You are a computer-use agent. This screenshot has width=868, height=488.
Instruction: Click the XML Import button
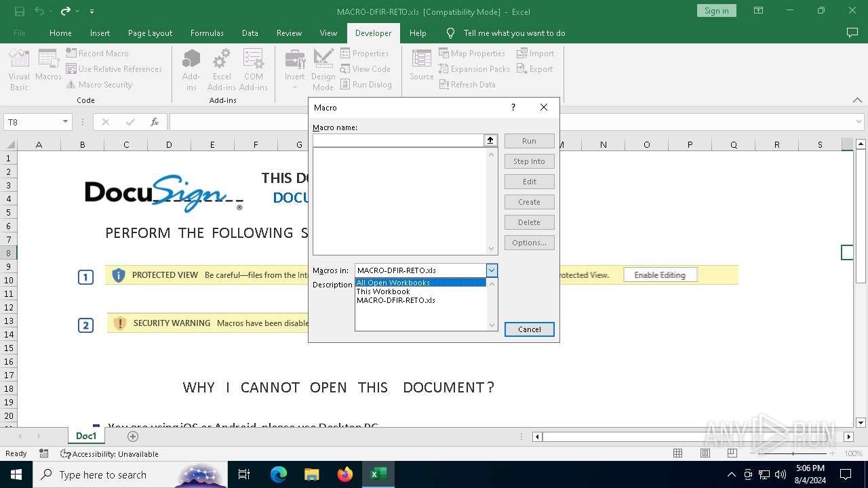pyautogui.click(x=535, y=53)
